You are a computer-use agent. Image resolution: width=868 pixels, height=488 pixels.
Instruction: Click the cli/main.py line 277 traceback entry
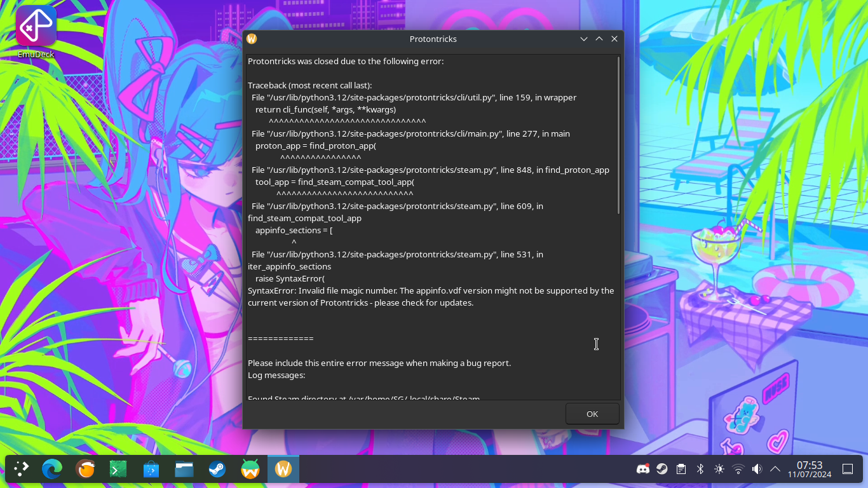point(410,133)
